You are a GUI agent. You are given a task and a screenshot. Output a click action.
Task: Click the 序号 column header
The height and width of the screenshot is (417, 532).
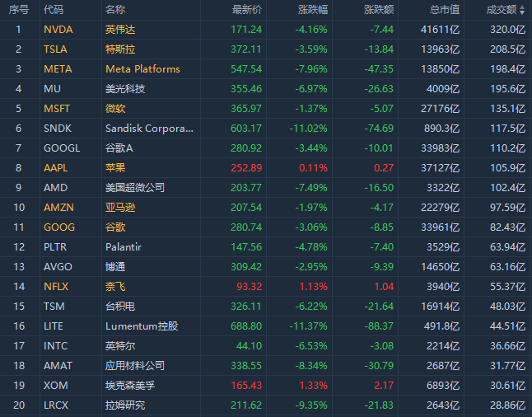(x=18, y=10)
